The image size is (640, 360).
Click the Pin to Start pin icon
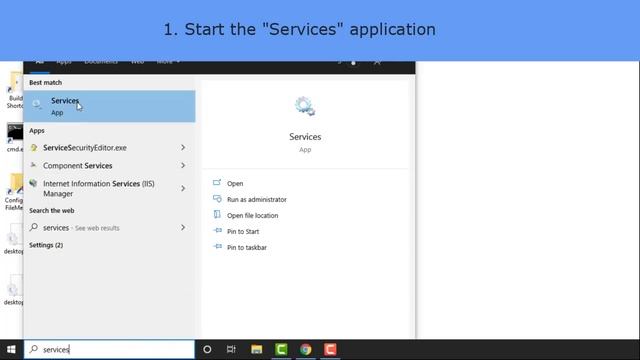pos(218,231)
